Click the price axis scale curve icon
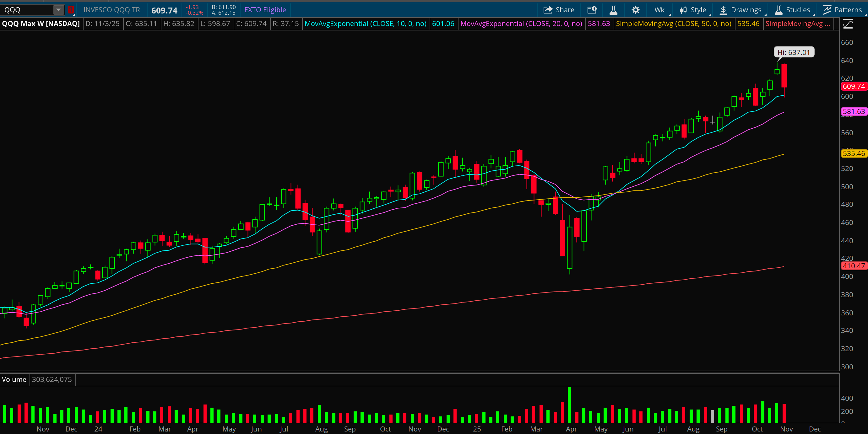Viewport: 868px width, 434px height. [x=848, y=24]
